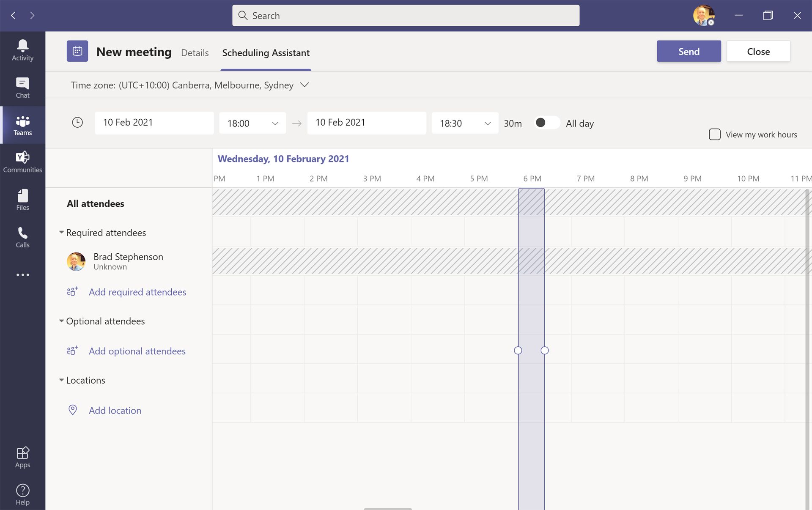Click the Teams icon in sidebar
Image resolution: width=812 pixels, height=510 pixels.
(22, 125)
